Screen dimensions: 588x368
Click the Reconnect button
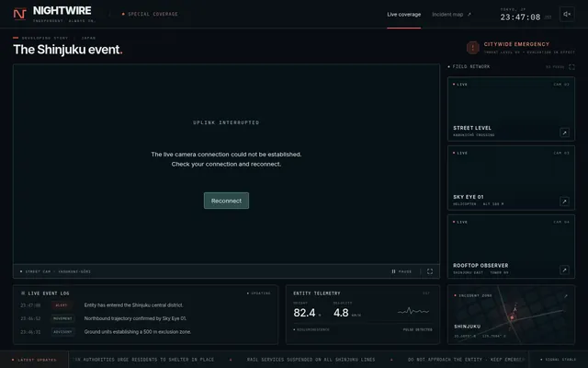pyautogui.click(x=226, y=201)
